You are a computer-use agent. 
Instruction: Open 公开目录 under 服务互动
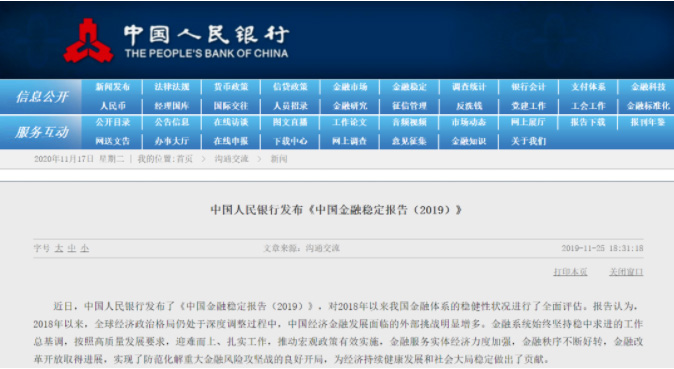tap(112, 122)
